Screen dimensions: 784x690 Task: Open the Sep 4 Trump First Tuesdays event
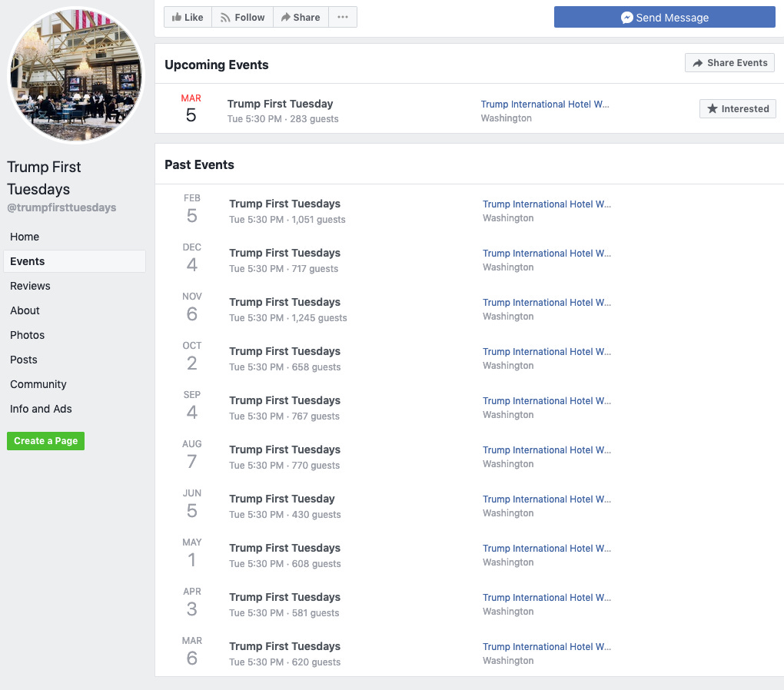[x=284, y=400]
